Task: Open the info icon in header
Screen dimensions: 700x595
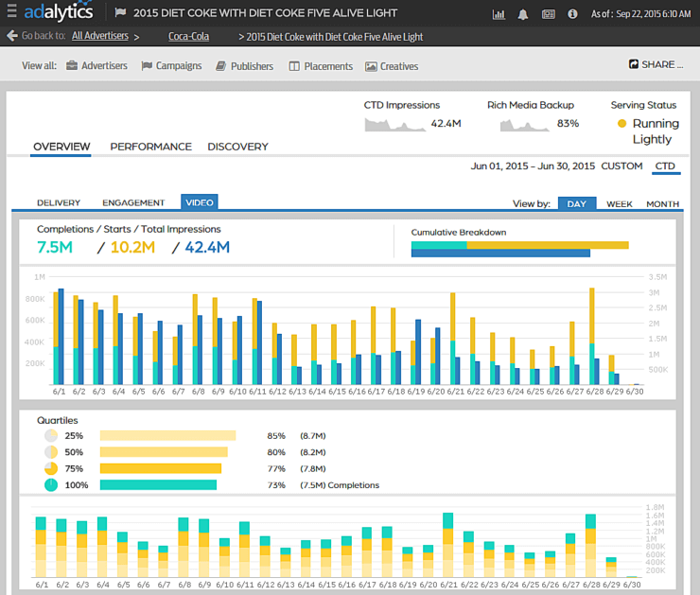Action: coord(572,14)
